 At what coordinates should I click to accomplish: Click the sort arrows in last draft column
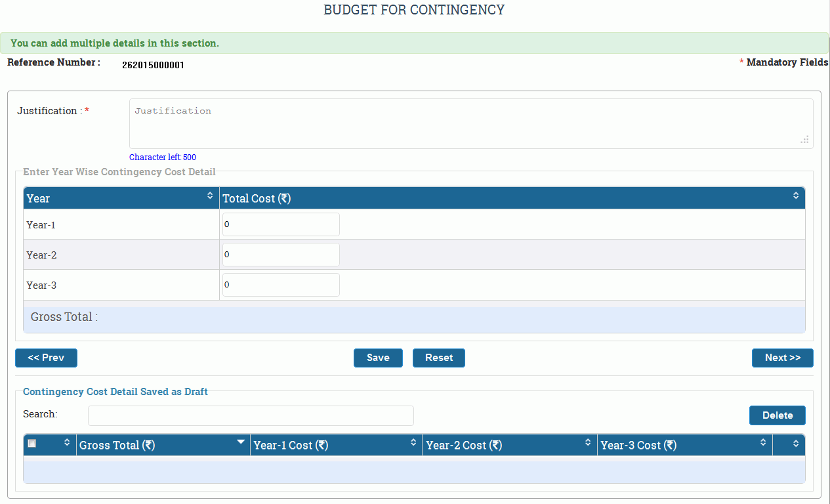click(x=796, y=444)
